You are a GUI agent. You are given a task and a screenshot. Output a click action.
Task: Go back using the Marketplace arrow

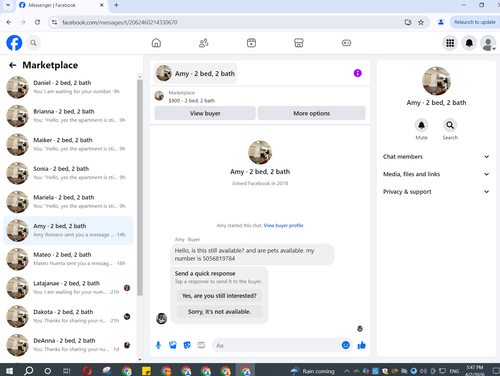coord(13,65)
